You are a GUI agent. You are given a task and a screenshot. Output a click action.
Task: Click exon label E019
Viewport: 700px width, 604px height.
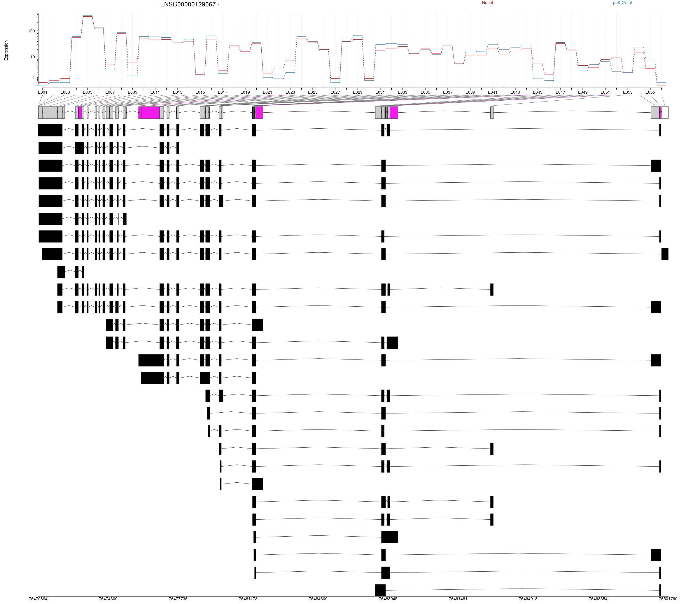click(x=245, y=92)
